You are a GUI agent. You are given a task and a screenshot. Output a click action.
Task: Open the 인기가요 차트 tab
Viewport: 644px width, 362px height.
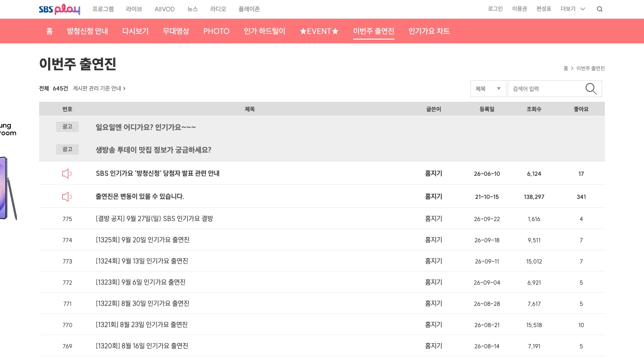(429, 31)
